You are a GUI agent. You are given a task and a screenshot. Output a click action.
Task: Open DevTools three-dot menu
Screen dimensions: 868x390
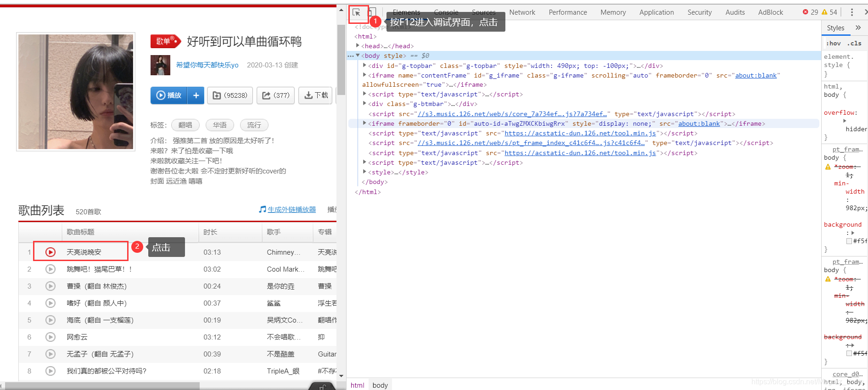click(x=852, y=12)
